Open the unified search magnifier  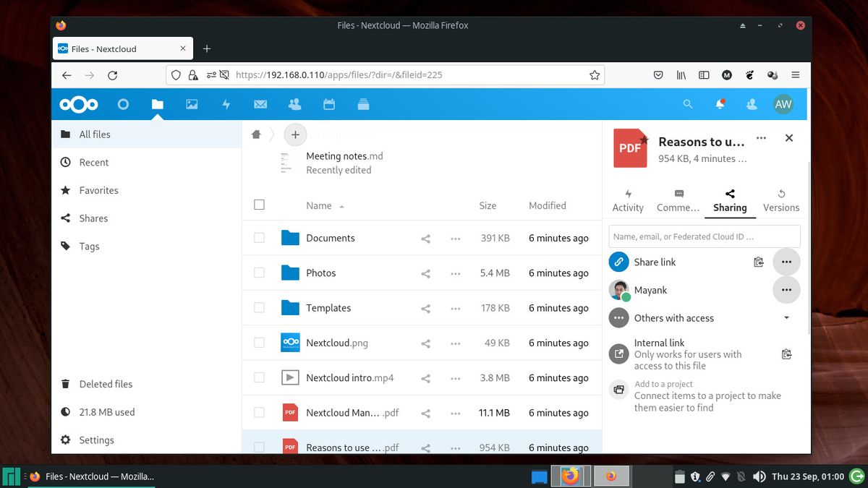(x=687, y=104)
